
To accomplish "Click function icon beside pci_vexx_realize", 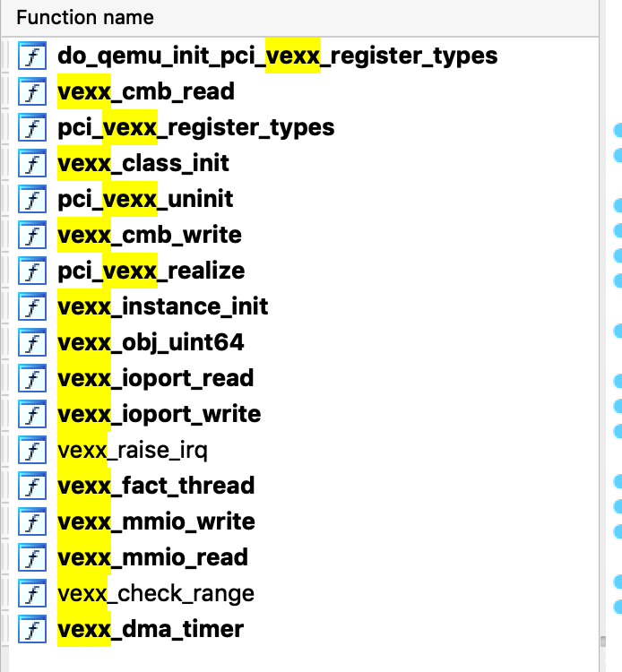I will point(32,271).
